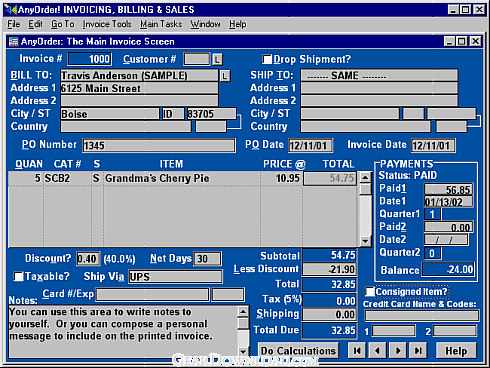
Task: Open the File menu
Action: tap(14, 24)
